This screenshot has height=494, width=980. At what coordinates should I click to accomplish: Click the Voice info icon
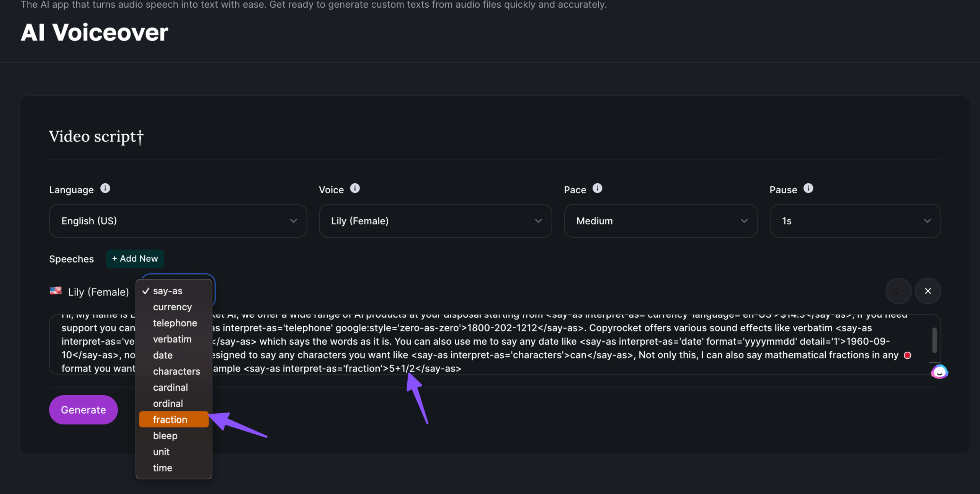(x=355, y=188)
